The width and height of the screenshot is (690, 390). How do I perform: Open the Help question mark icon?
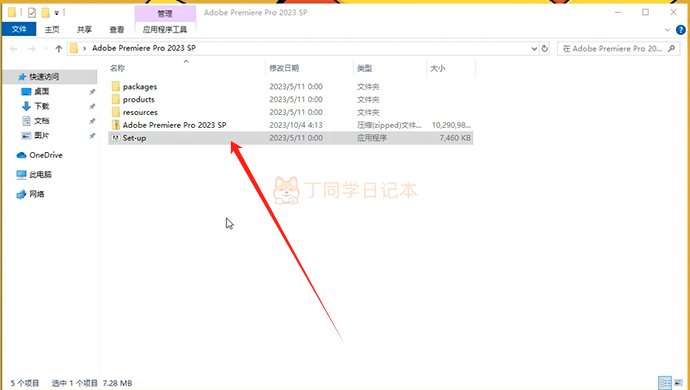(x=680, y=30)
